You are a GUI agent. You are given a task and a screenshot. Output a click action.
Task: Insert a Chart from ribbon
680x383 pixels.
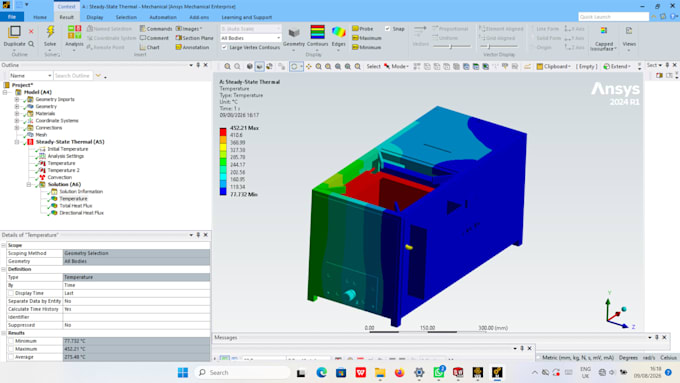pos(150,47)
